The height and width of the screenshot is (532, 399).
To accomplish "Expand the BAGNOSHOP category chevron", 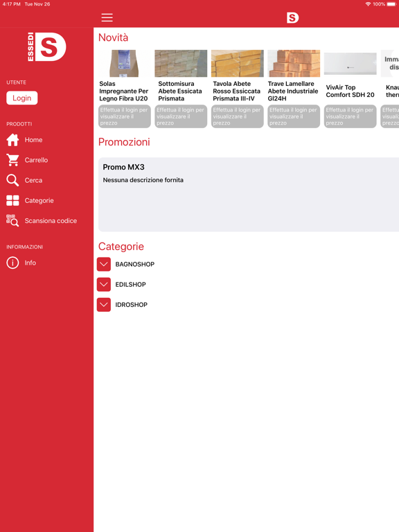I will (x=104, y=265).
